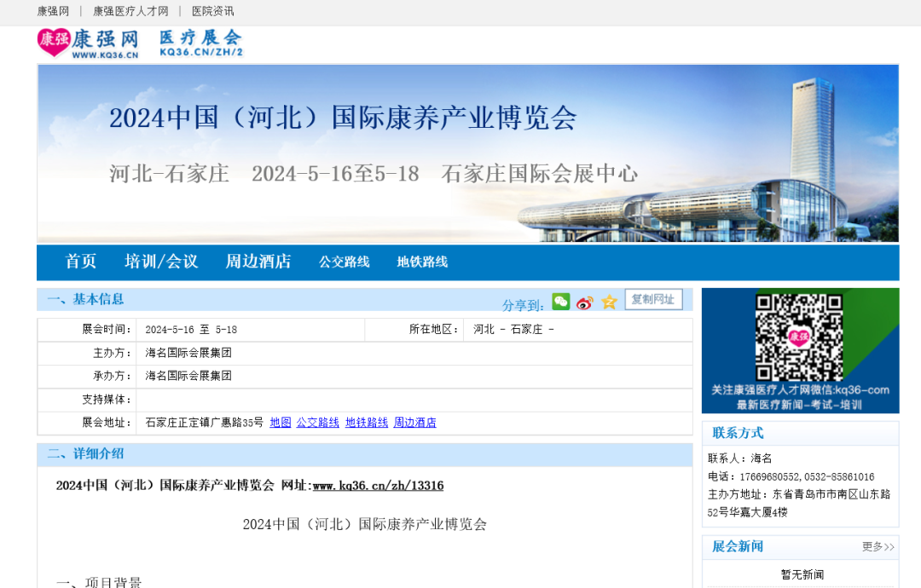This screenshot has width=921, height=588.
Task: Open the 地铁路线 link beside the address
Action: (367, 423)
